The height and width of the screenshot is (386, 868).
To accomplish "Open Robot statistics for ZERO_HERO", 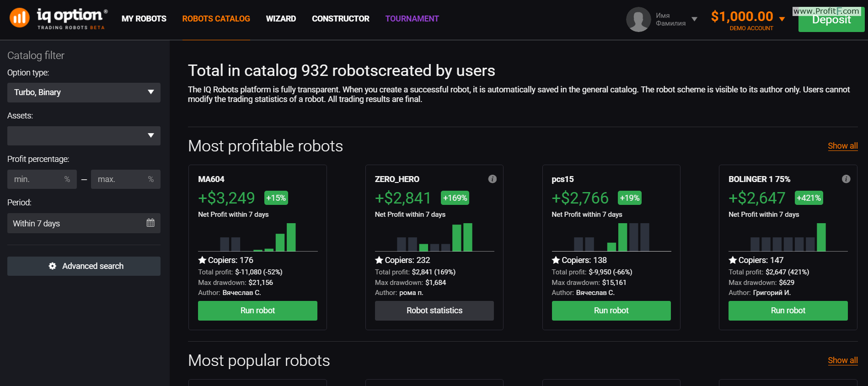I will tap(434, 311).
